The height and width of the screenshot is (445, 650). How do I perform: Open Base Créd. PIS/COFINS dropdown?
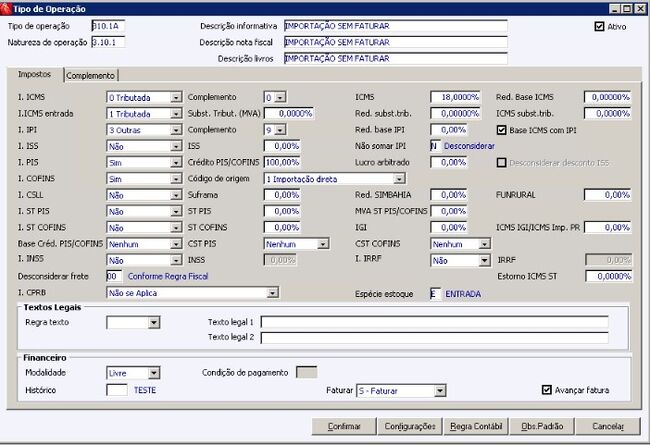pyautogui.click(x=176, y=244)
